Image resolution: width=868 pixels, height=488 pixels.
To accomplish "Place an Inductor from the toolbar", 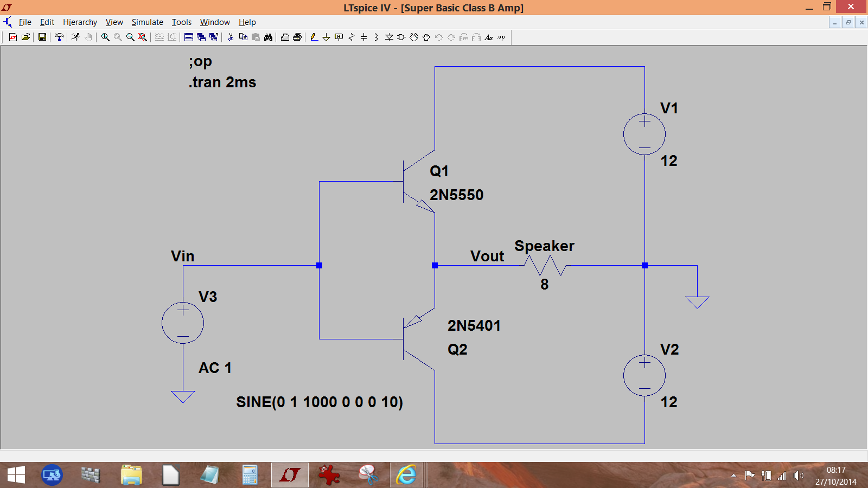I will pos(376,37).
